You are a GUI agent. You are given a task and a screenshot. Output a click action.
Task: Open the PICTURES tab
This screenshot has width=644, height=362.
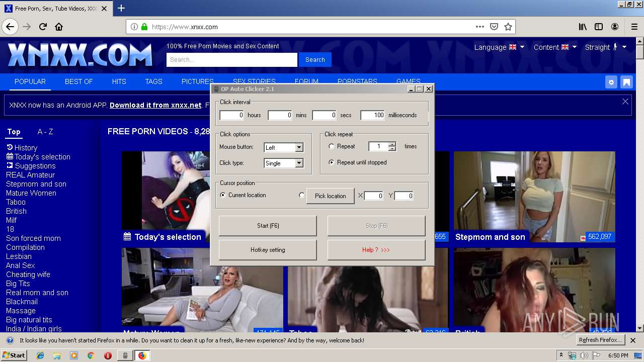pos(197,81)
